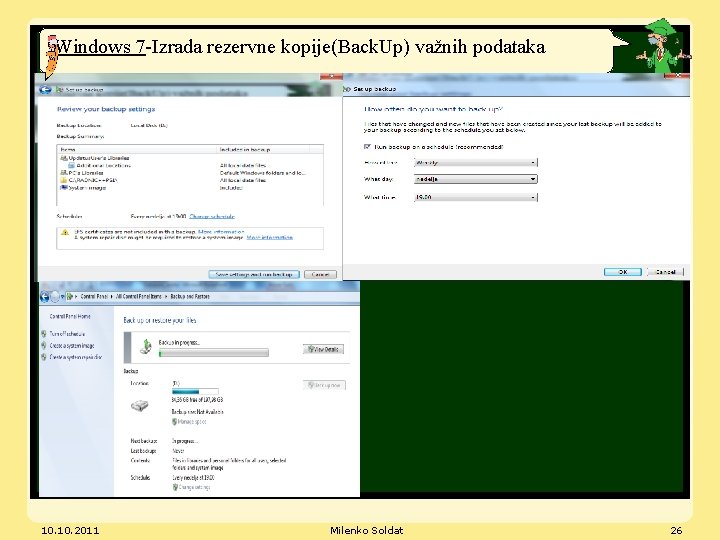Click Create a system image link
Screen dimensions: 720x540
click(72, 345)
